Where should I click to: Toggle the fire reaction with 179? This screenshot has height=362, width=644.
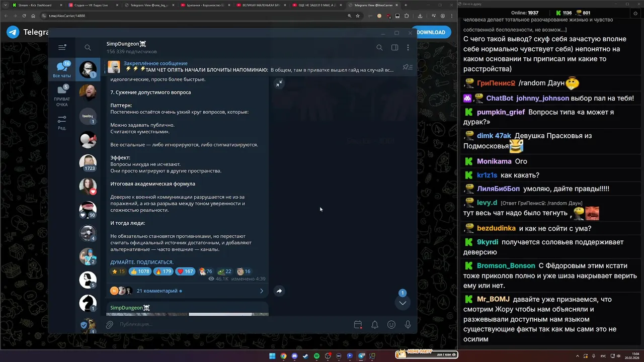[x=164, y=271]
